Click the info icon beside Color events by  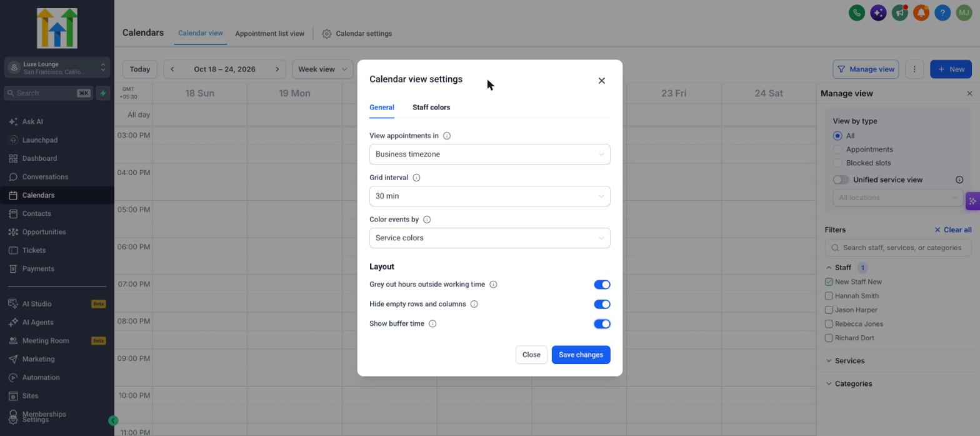[427, 220]
